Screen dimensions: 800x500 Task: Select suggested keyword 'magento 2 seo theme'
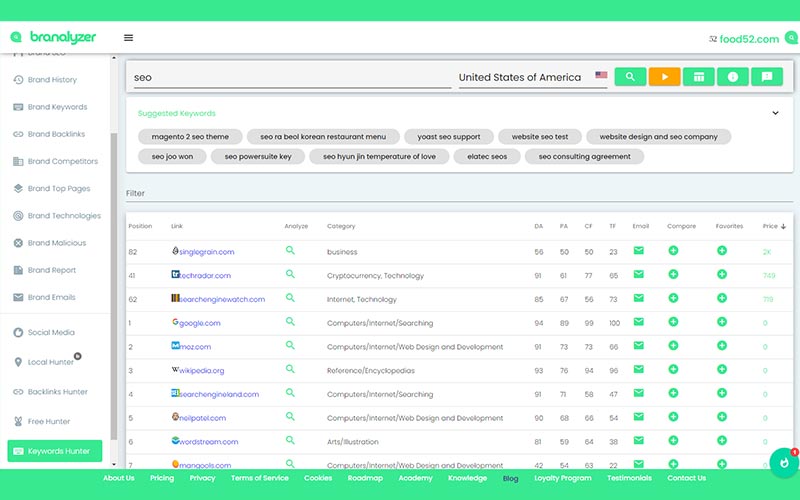(190, 137)
